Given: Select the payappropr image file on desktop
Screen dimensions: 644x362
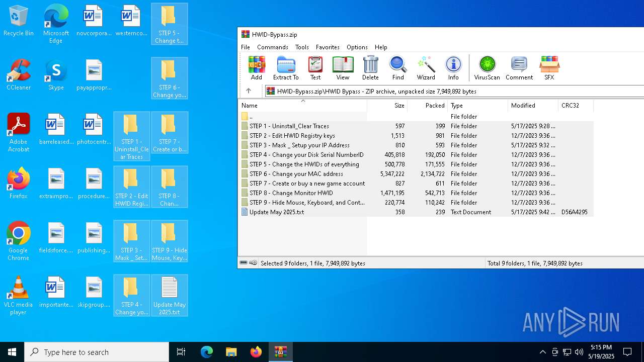Looking at the screenshot, I should (x=94, y=75).
